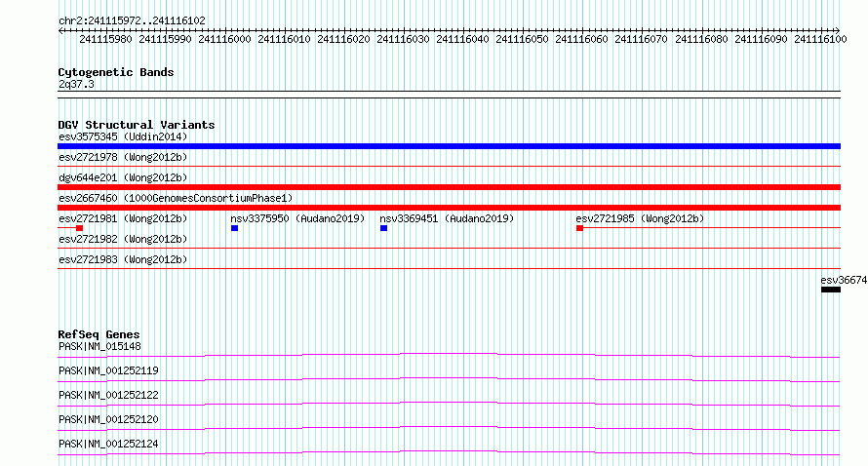Click the 241115980 ruler coordinate
This screenshot has height=466, width=868.
(105, 40)
